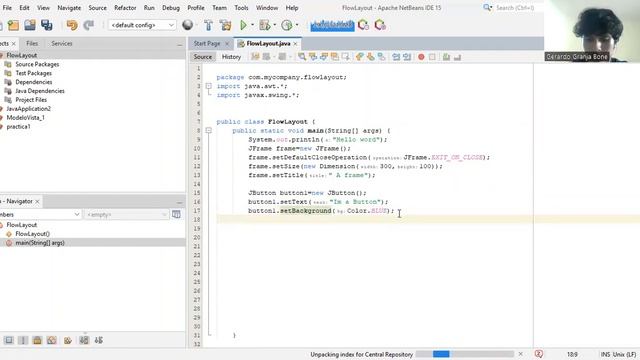Click the Find Selection magnifier icon in editor toolbar

[x=302, y=57]
